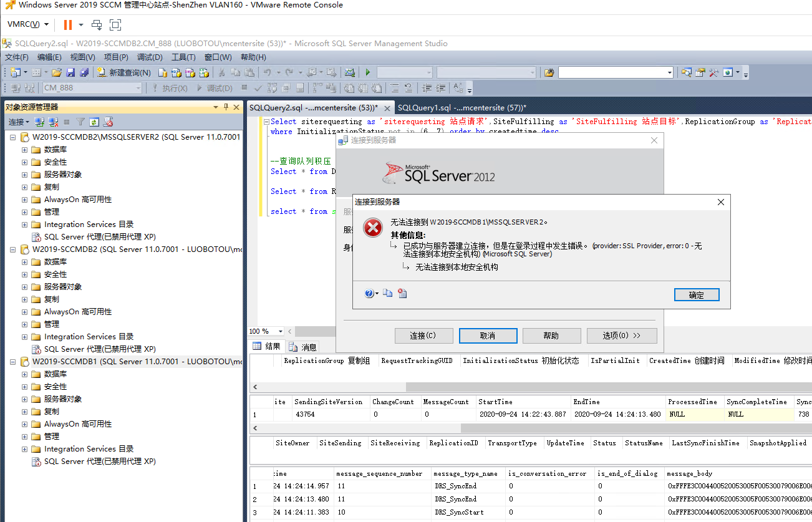Image resolution: width=812 pixels, height=522 pixels.
Task: Click the VMRC pause virtual machine button
Action: click(67, 24)
